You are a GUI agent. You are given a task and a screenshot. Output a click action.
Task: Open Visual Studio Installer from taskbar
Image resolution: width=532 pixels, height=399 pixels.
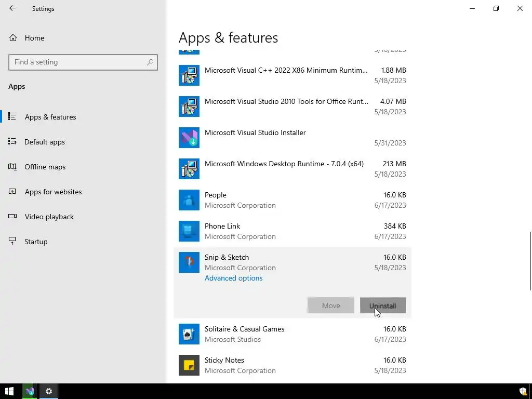(30, 391)
